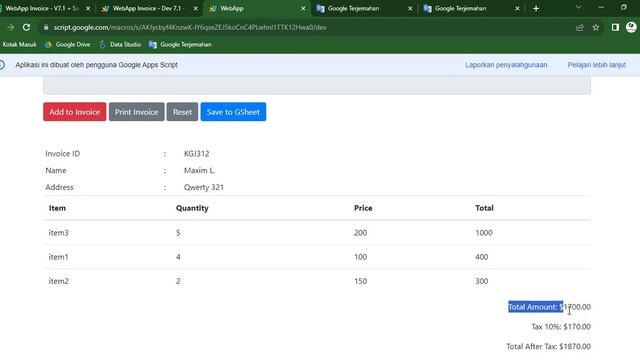Click the Total column header
The height and width of the screenshot is (360, 640).
click(484, 208)
